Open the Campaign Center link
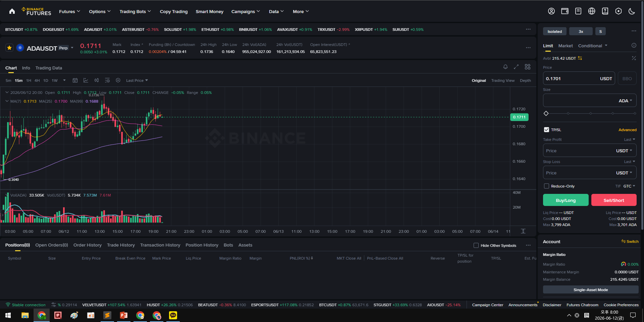This screenshot has width=644, height=322. tap(487, 305)
